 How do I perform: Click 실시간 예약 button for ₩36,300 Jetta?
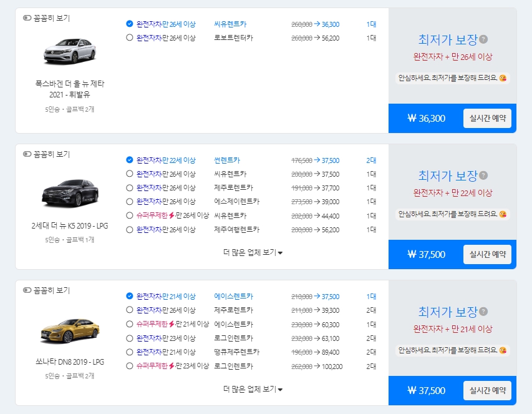(487, 118)
